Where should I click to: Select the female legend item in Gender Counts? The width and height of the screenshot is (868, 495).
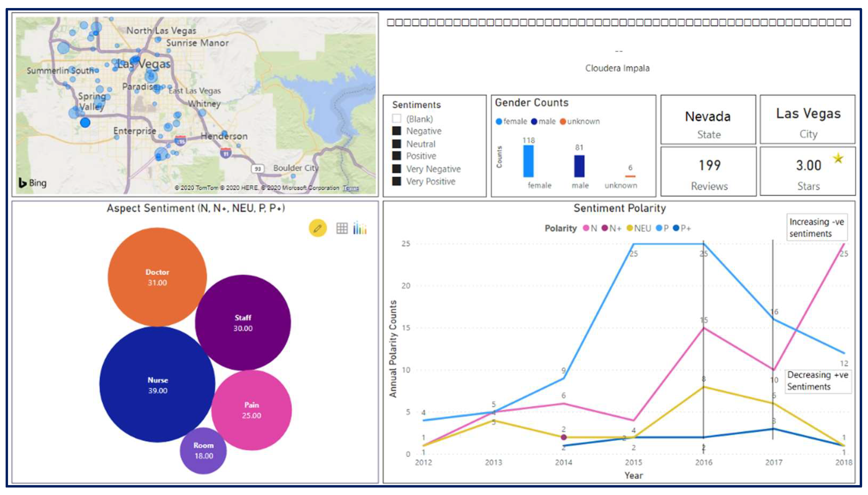(511, 121)
